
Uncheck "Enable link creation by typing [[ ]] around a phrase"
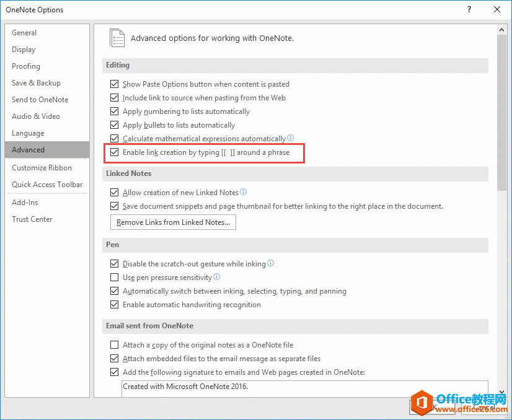point(115,152)
